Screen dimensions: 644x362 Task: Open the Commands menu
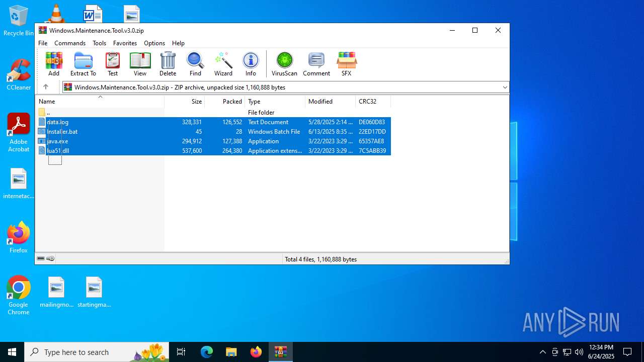(70, 43)
